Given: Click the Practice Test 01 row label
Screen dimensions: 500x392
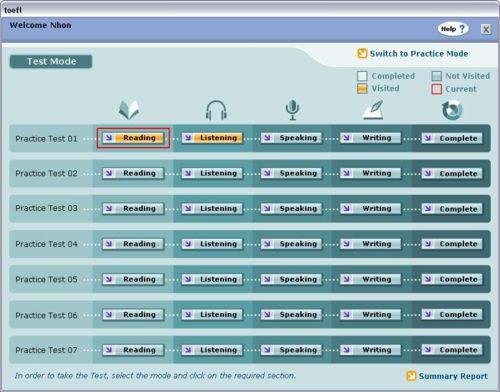Looking at the screenshot, I should [46, 139].
